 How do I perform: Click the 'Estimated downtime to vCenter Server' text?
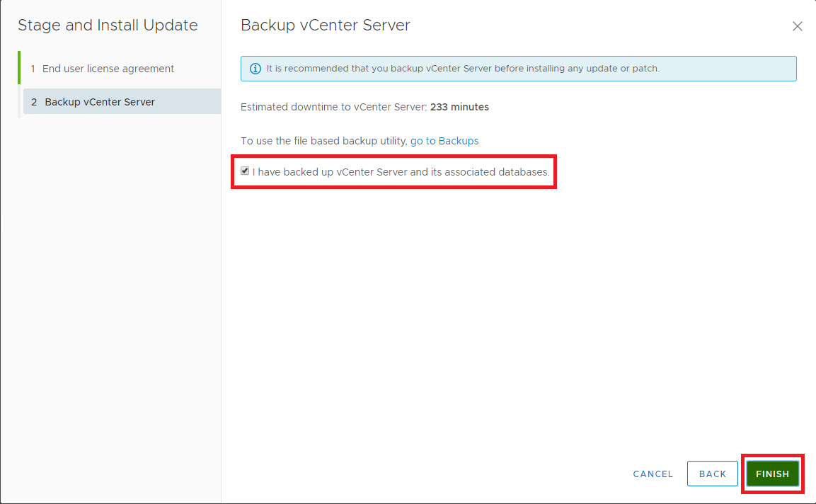334,107
